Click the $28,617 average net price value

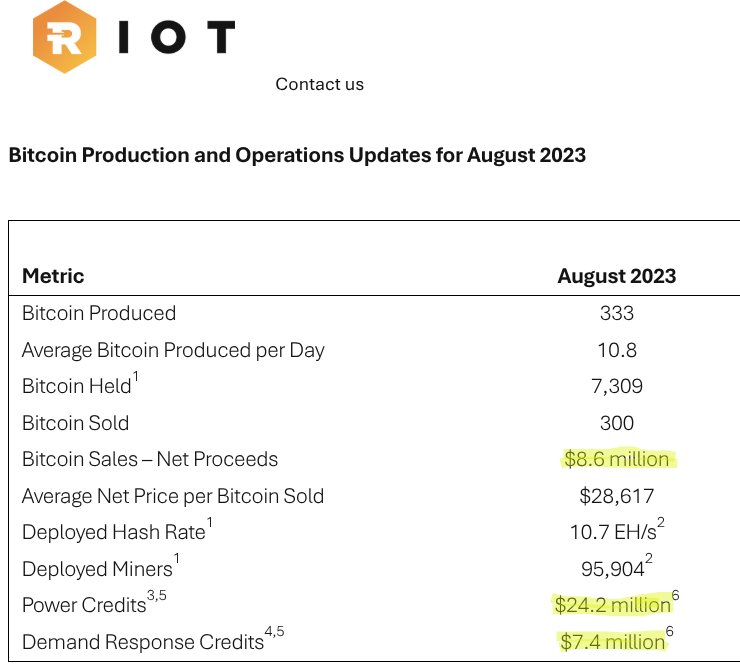(617, 496)
